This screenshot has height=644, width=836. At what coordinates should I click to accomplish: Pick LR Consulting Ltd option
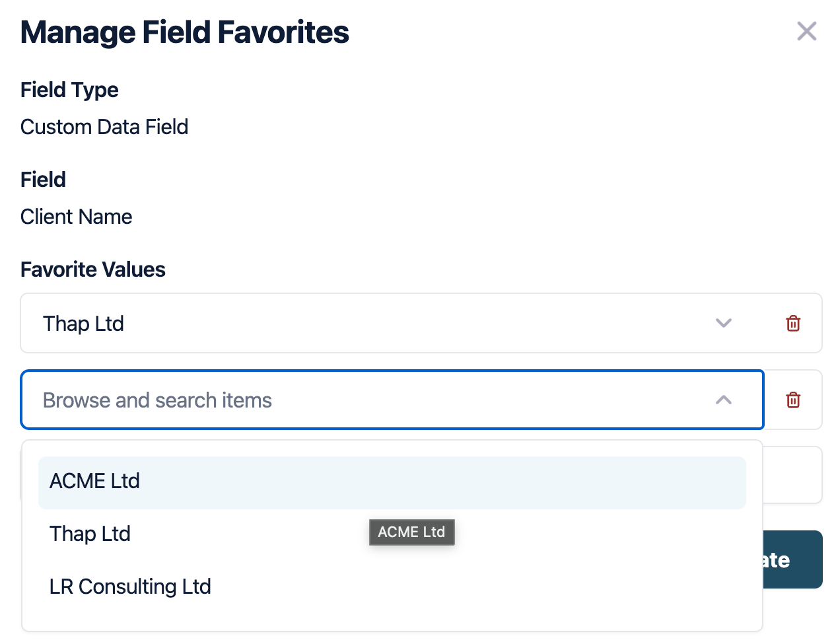click(130, 587)
